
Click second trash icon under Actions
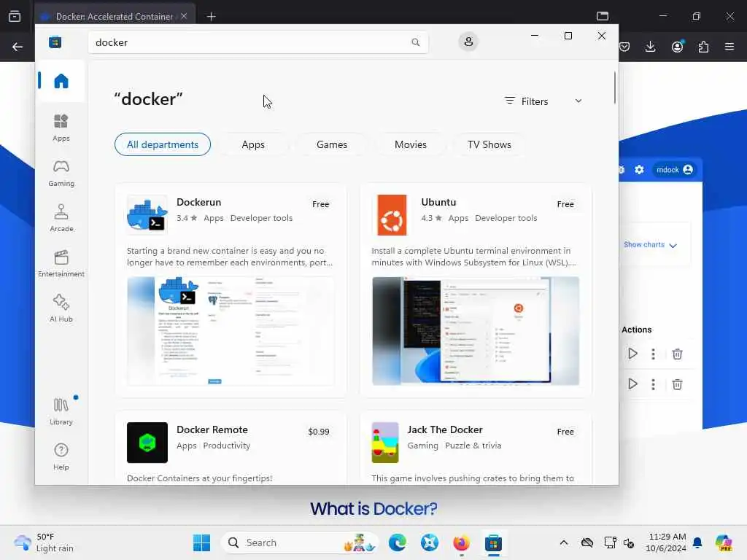click(x=677, y=384)
